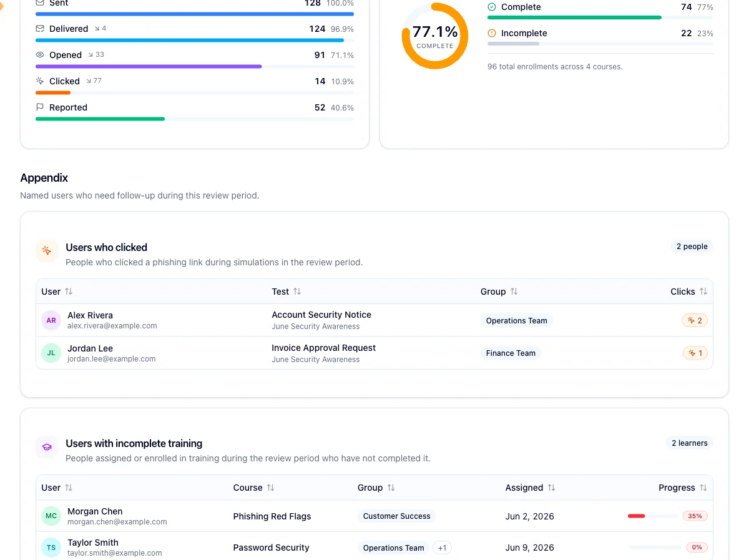Click the Phishing Red Flags course
Viewport: 749px width, 560px height.
click(272, 516)
